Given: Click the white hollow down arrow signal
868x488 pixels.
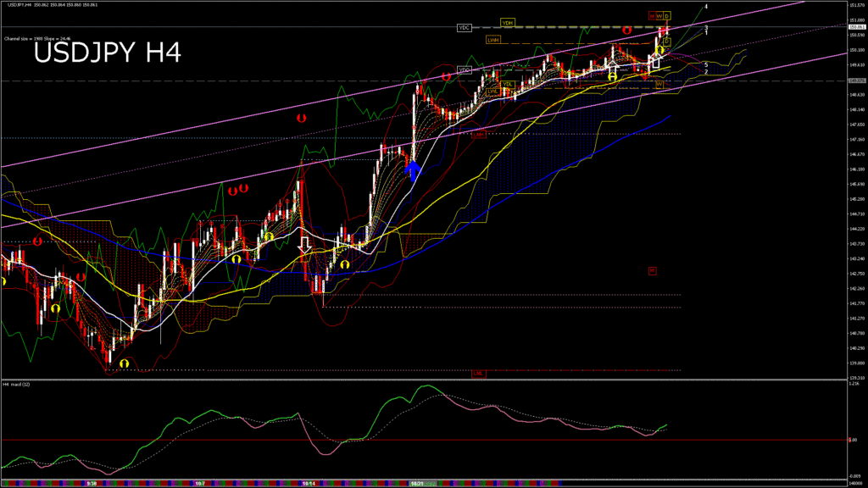Looking at the screenshot, I should [304, 245].
